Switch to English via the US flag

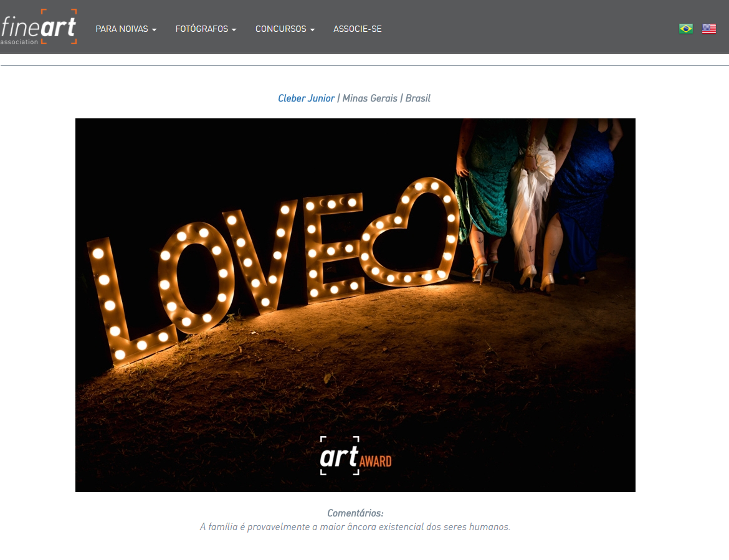click(x=708, y=29)
